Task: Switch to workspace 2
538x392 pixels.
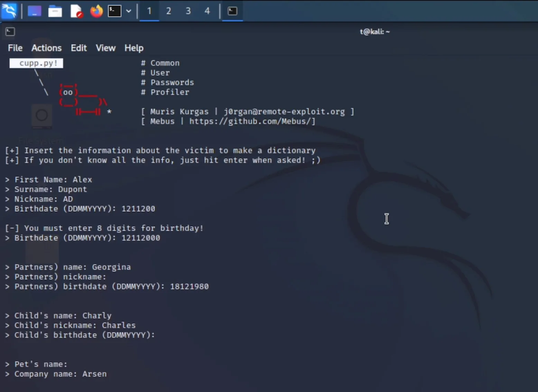Action: point(168,11)
